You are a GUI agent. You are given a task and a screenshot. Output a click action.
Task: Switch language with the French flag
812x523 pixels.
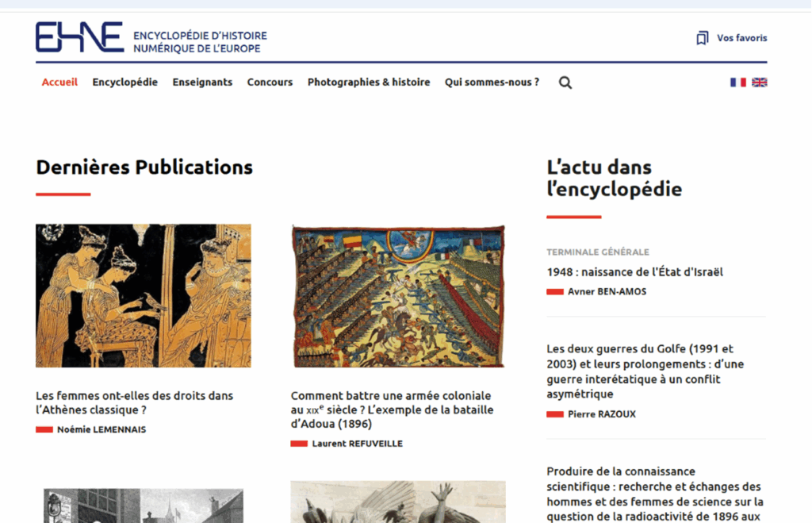coord(738,83)
